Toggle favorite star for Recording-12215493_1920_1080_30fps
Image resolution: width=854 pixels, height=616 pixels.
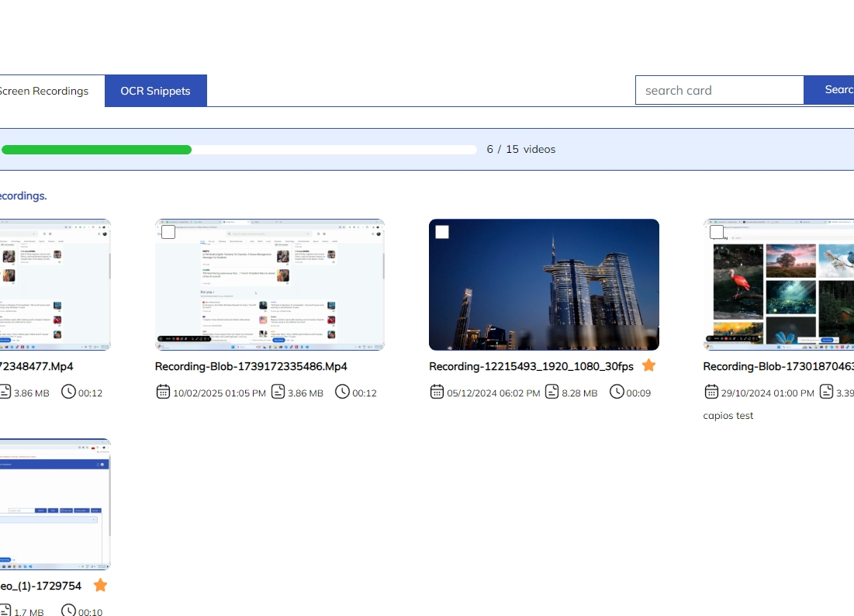[648, 365]
